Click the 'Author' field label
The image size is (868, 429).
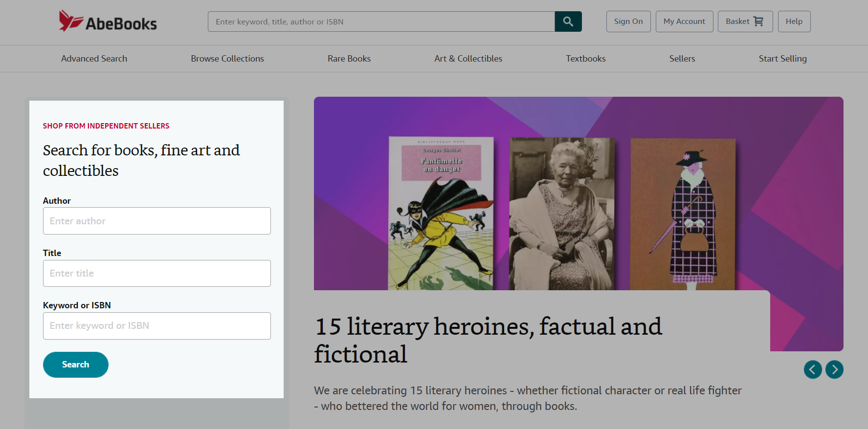pos(57,201)
